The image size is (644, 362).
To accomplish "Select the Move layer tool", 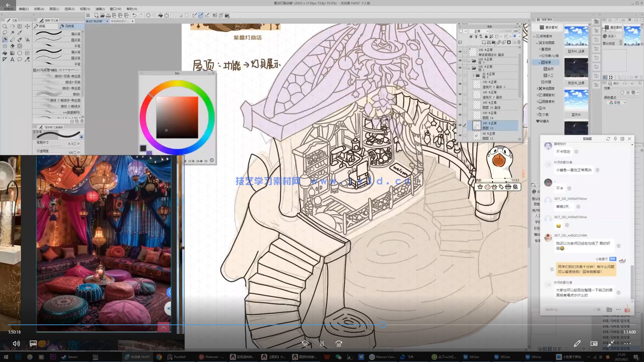I will (x=27, y=26).
